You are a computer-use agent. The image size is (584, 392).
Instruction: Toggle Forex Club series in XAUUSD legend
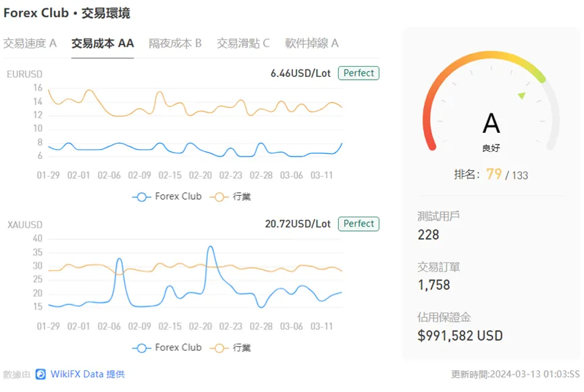(167, 347)
